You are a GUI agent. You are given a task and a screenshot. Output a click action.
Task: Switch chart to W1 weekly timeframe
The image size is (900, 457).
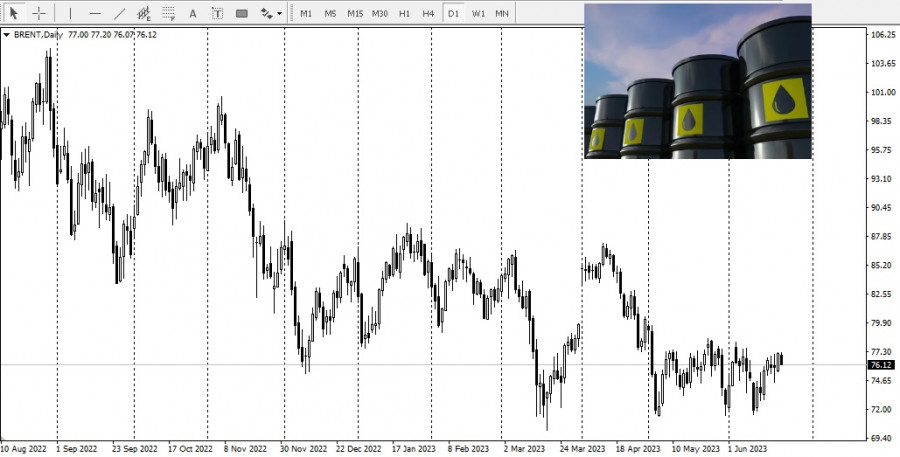tap(478, 13)
